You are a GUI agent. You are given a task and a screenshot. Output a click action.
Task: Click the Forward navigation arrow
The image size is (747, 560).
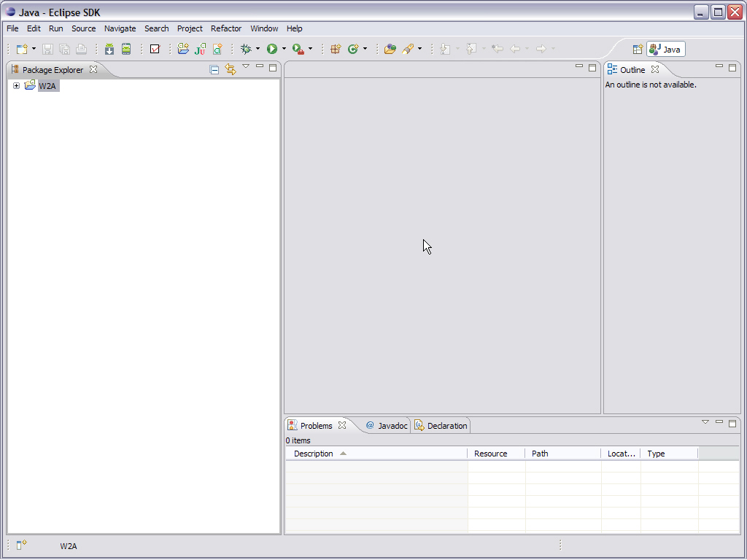click(541, 49)
